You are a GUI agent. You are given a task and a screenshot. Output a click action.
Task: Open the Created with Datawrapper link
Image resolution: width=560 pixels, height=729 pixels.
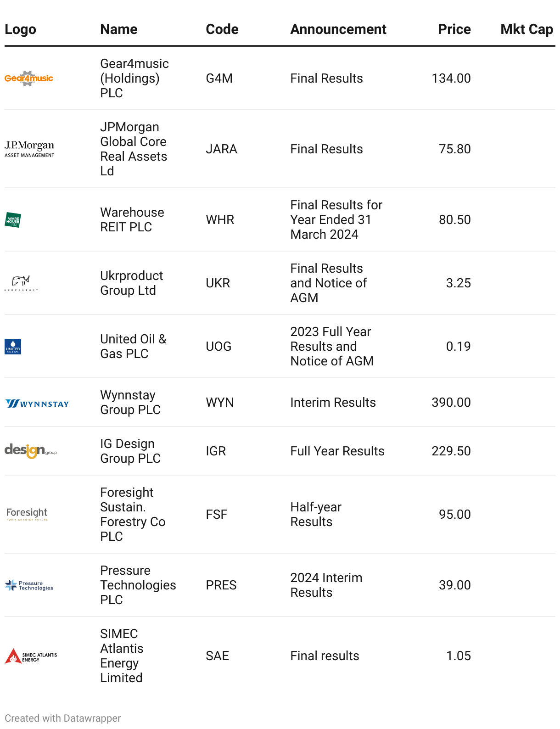coord(63,718)
